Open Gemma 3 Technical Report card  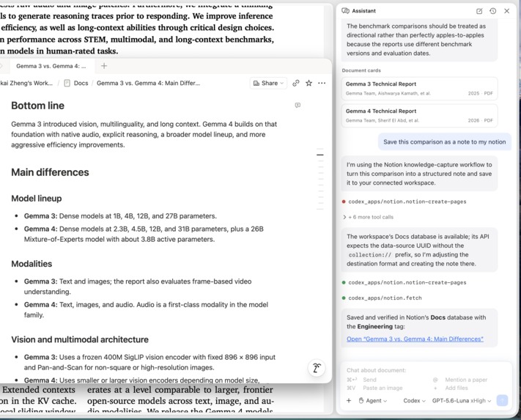tap(419, 89)
